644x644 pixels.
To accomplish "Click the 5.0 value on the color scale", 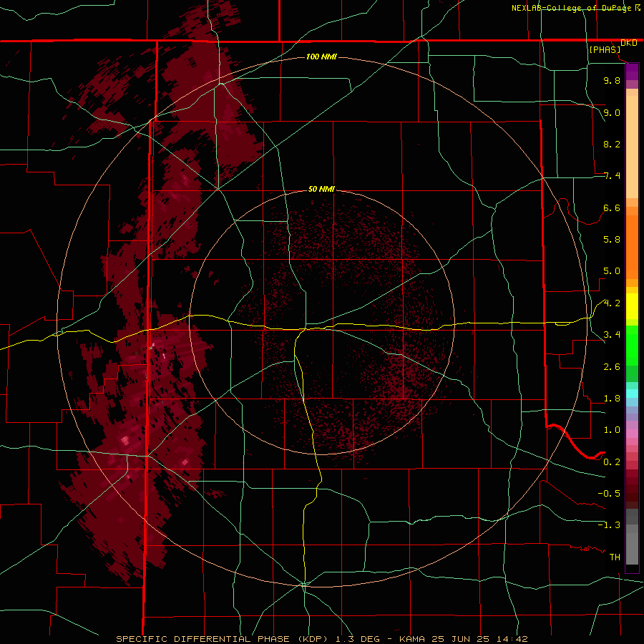I will click(x=612, y=271).
